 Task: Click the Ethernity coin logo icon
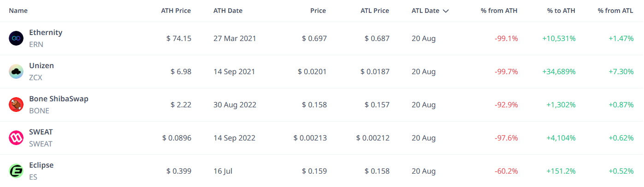(16, 38)
